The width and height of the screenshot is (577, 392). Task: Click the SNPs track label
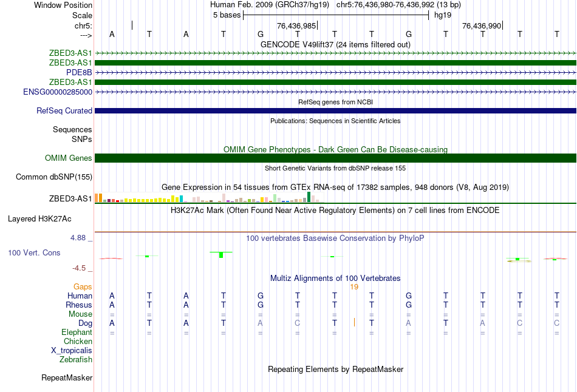(x=82, y=139)
